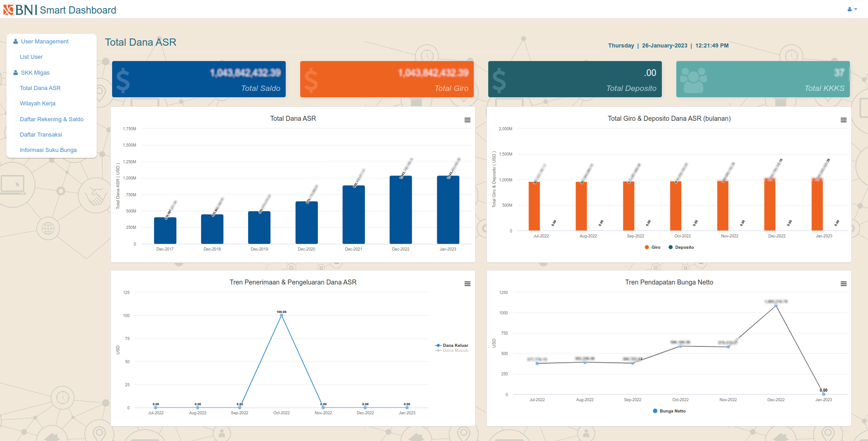Toggle Giro series in chart legend
This screenshot has height=441, width=868.
653,247
